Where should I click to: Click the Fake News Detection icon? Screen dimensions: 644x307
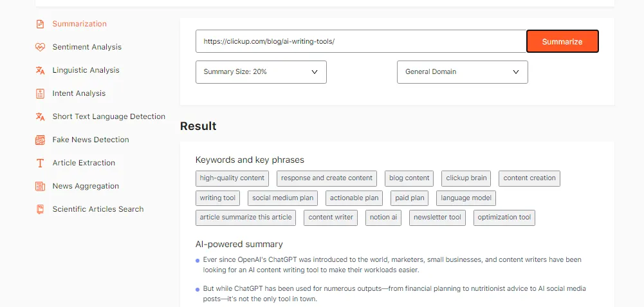(x=40, y=140)
